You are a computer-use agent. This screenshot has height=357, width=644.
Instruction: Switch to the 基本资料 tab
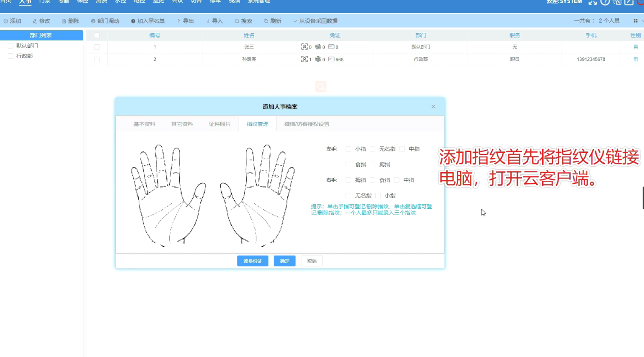coord(144,124)
